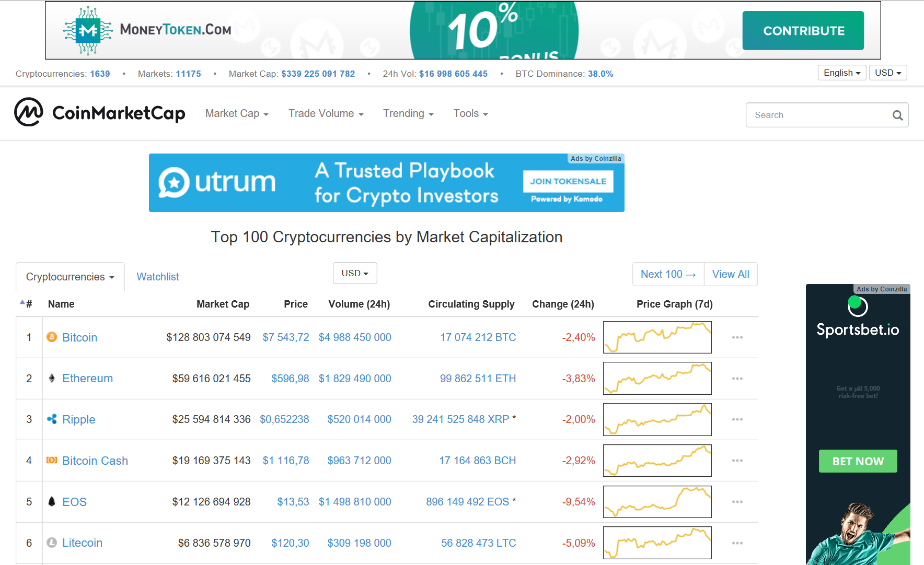Open the EOS row options ellipsis
Viewport: 924px width, 565px height.
(x=737, y=502)
